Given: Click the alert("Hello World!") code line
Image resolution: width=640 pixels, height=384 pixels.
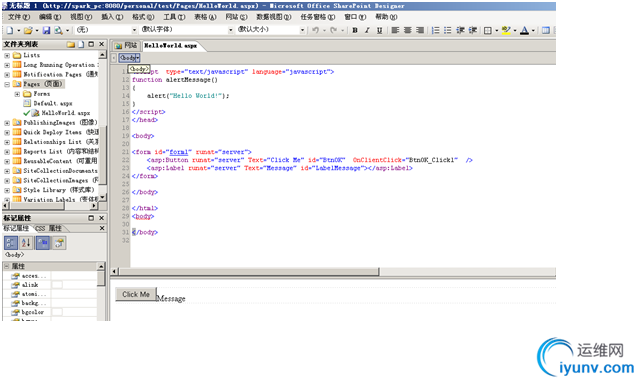Looking at the screenshot, I should click(x=188, y=95).
